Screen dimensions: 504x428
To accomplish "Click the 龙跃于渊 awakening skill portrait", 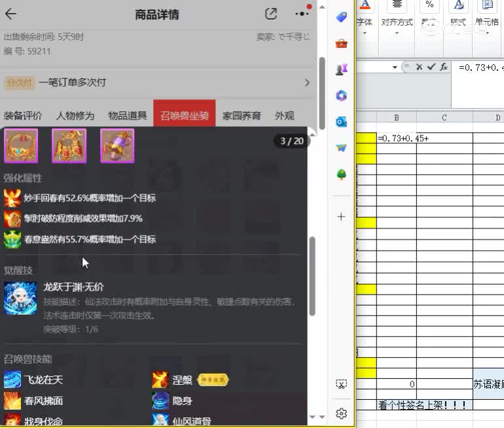I will pyautogui.click(x=20, y=298).
